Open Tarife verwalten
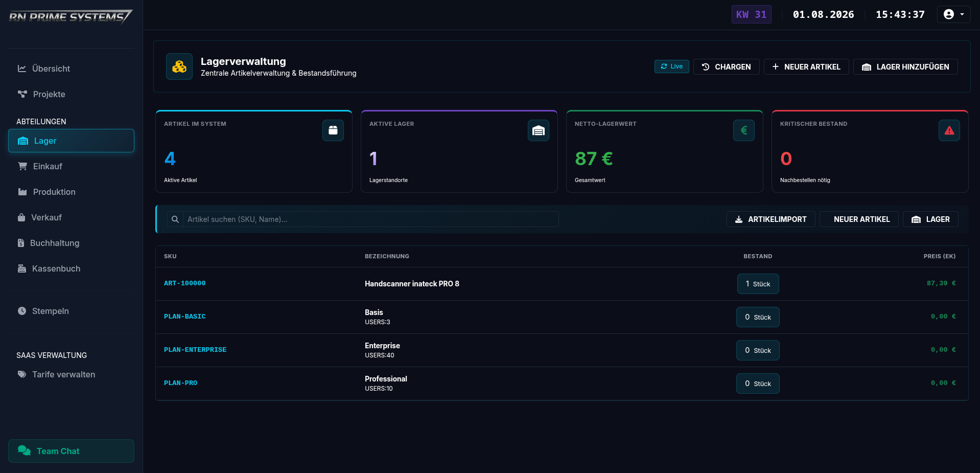This screenshot has height=473, width=980. coord(71,374)
